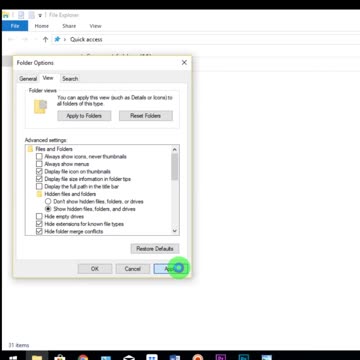This screenshot has width=360, height=360.
Task: Click the File Explorer taskbar icon
Action: 37,358
